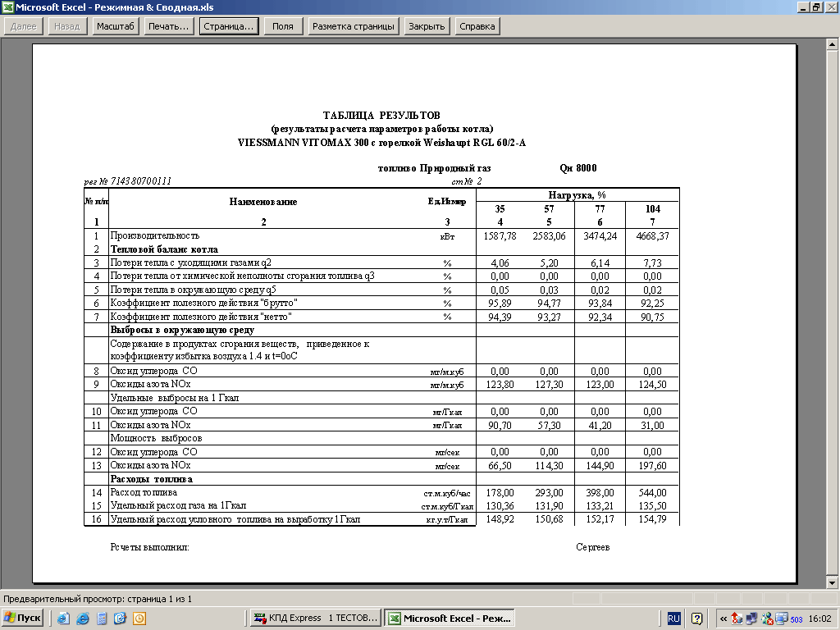
Task: Click the first quick launch icon beside Пуск
Action: tap(62, 619)
